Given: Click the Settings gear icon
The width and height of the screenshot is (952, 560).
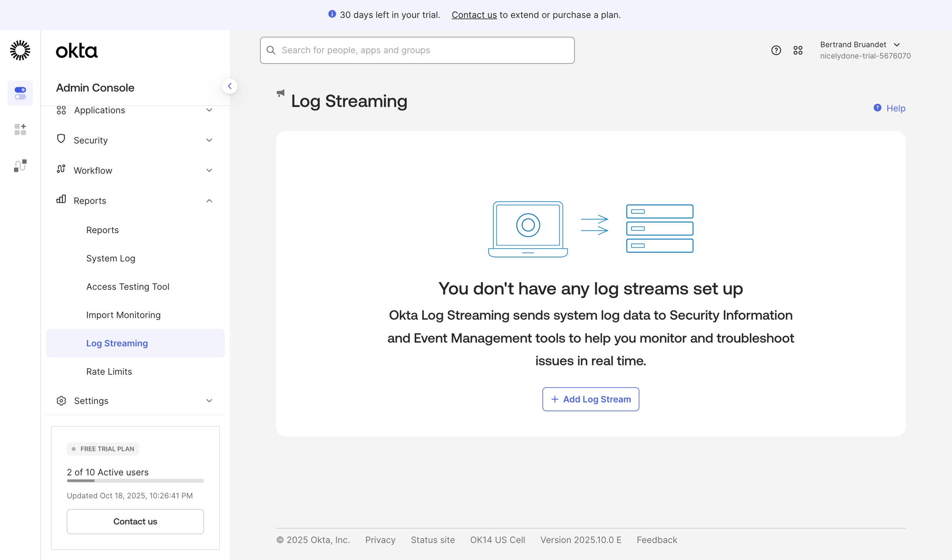Looking at the screenshot, I should (61, 401).
